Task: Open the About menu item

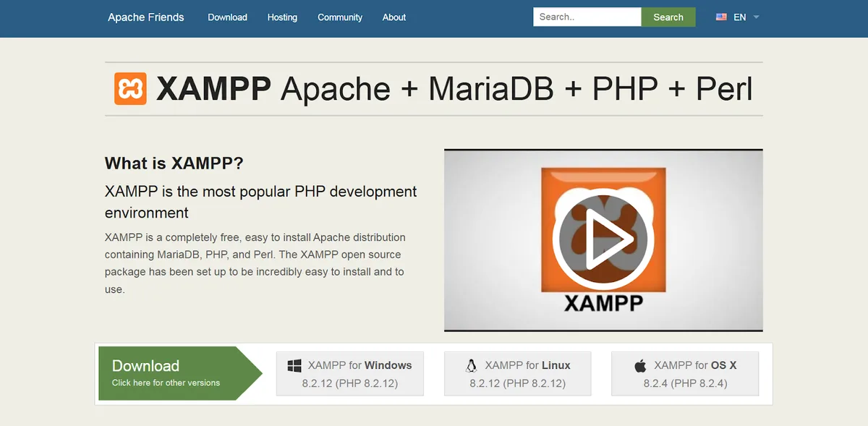Action: pos(394,17)
